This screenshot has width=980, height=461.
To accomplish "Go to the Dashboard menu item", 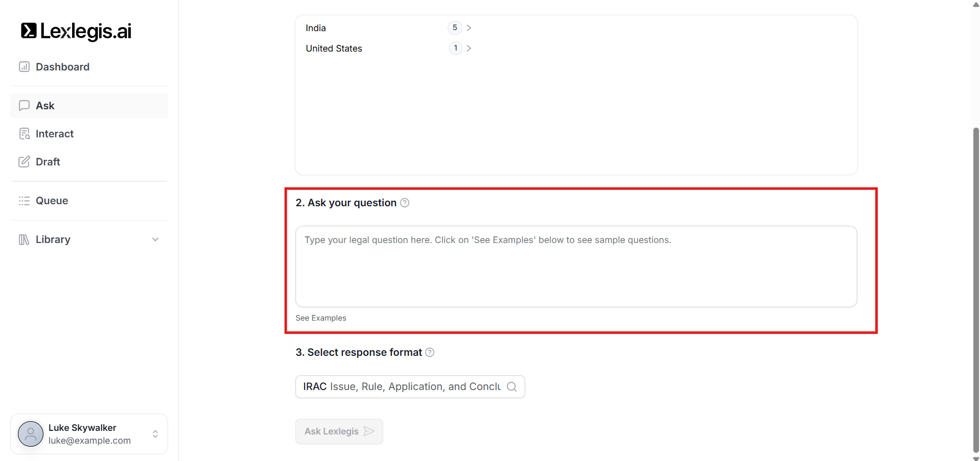I will pyautogui.click(x=62, y=67).
